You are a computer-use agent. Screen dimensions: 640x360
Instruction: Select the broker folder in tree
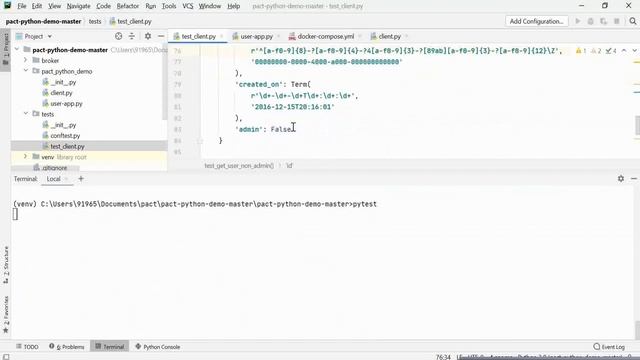pyautogui.click(x=50, y=60)
